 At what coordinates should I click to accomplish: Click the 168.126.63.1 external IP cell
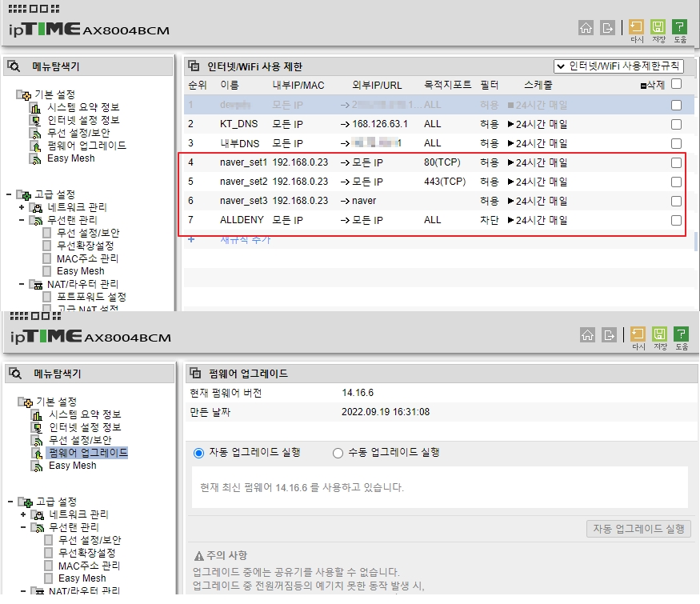pyautogui.click(x=380, y=124)
